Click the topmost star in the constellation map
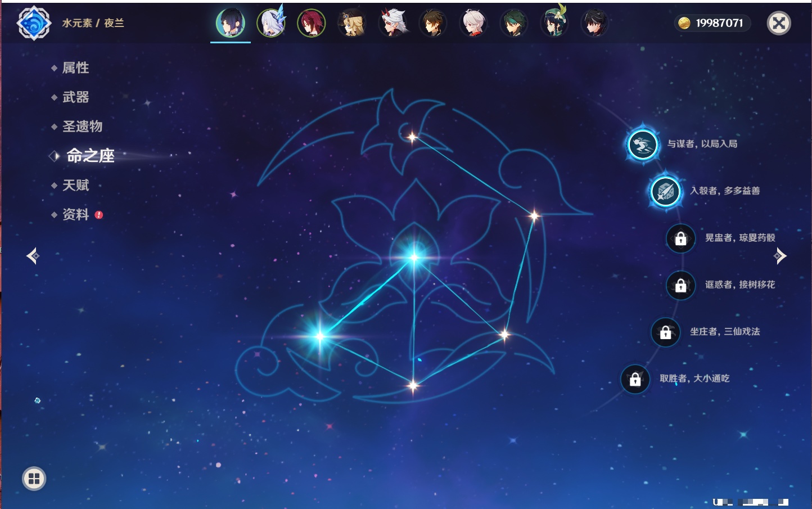Image resolution: width=812 pixels, height=509 pixels. point(412,137)
